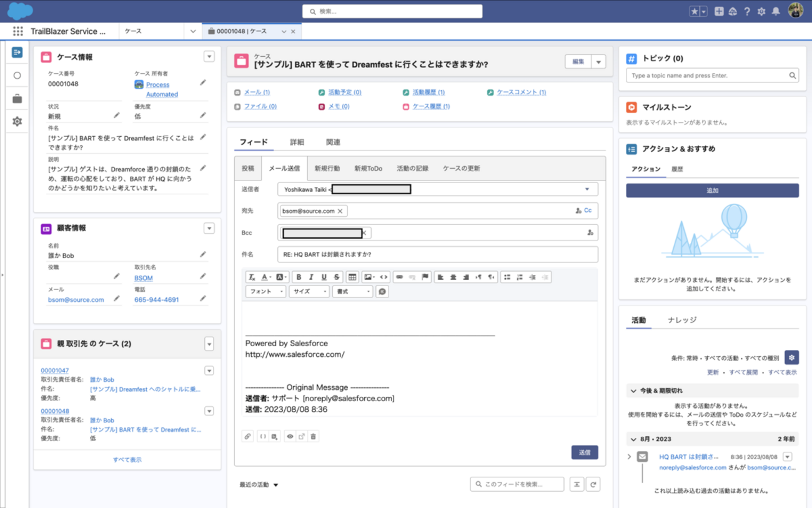Open the Help question mark icon

click(747, 11)
